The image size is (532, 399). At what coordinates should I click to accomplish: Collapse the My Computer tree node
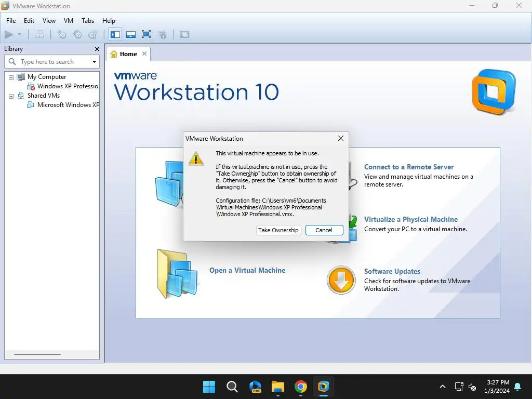point(11,77)
